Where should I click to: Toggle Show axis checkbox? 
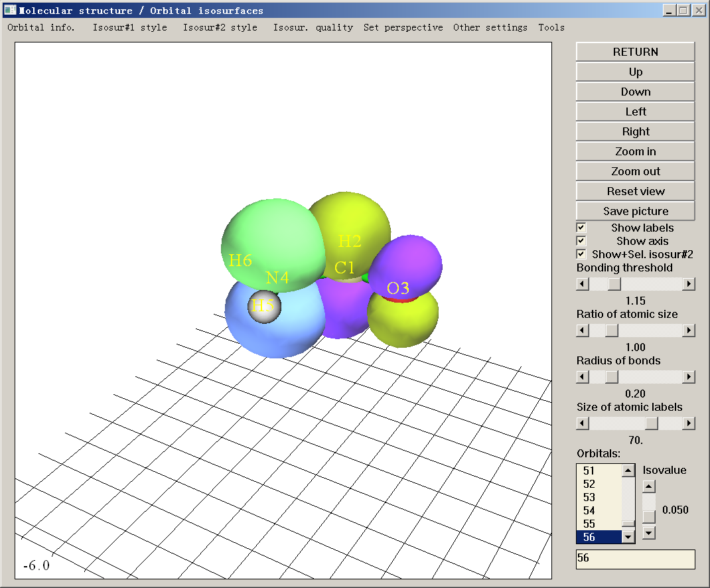click(x=581, y=240)
